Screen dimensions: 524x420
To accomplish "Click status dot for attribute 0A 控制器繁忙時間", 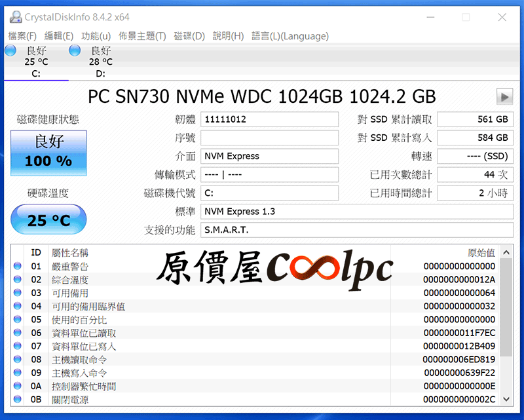I will coord(18,386).
